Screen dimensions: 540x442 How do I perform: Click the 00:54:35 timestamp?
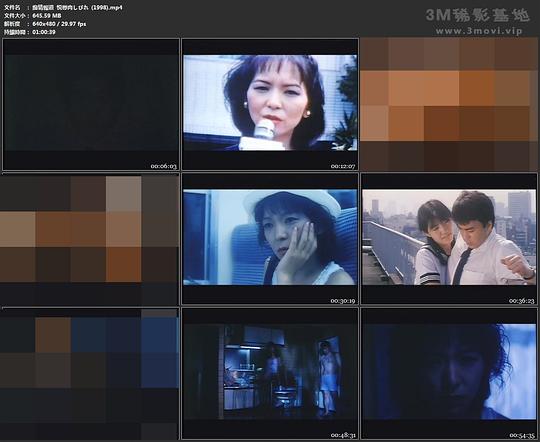click(x=521, y=435)
